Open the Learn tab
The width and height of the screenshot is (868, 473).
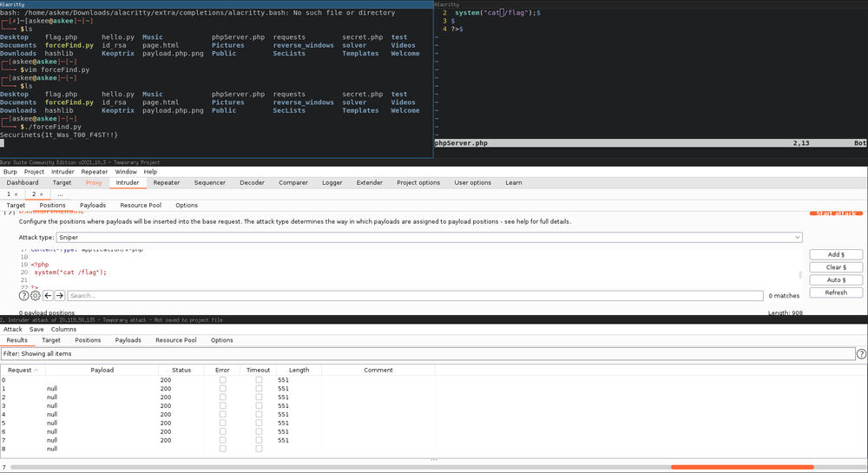[x=513, y=182]
